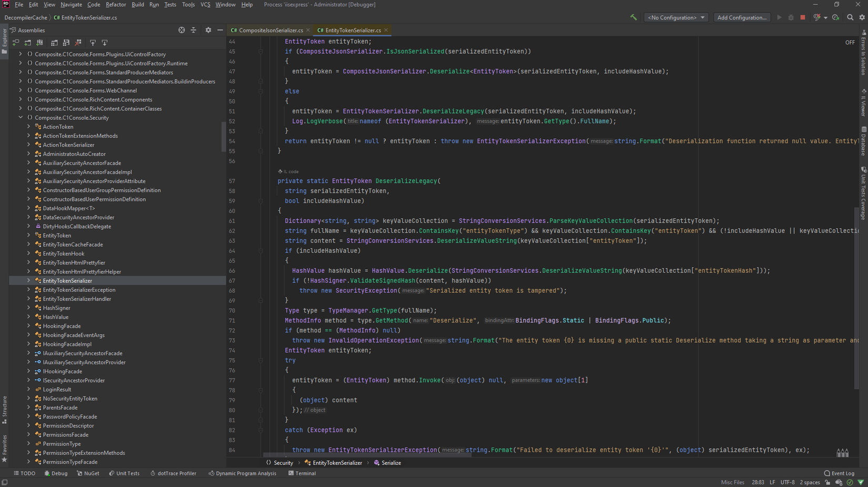
Task: Toggle the OFF inspection indicator in editor
Action: [850, 43]
